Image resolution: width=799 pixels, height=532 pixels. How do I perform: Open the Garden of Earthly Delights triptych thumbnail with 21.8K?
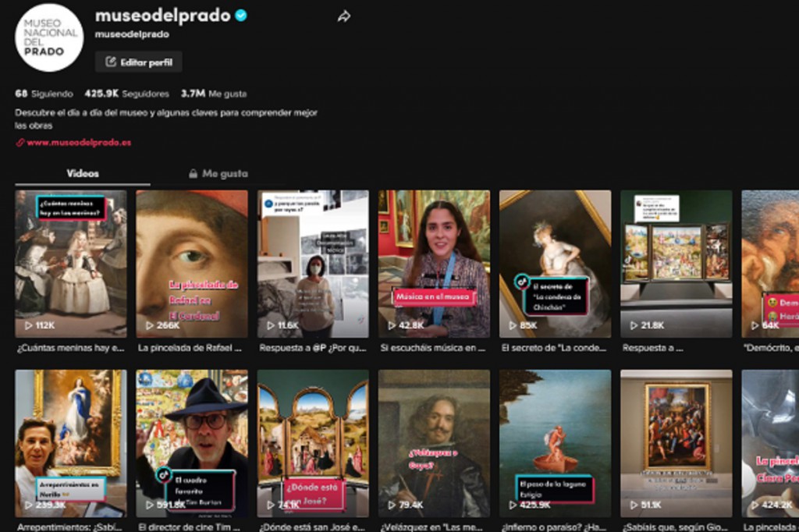[x=676, y=264]
